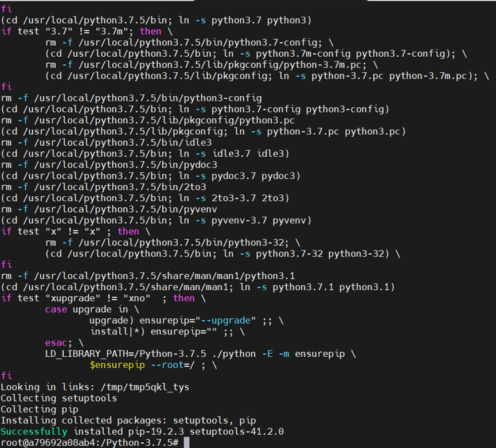Click the 'upgrade) ensurepip="--upgrade"' line
The image size is (496, 448).
tap(186, 321)
